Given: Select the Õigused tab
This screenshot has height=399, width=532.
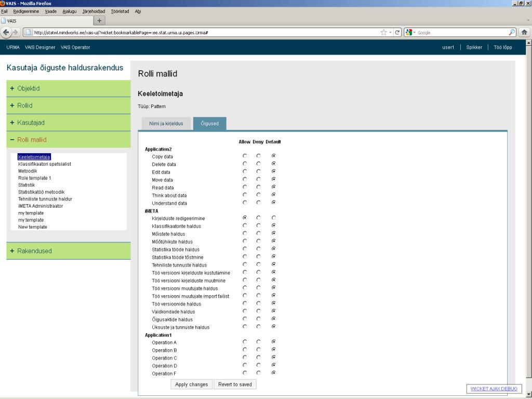Looking at the screenshot, I should point(210,124).
